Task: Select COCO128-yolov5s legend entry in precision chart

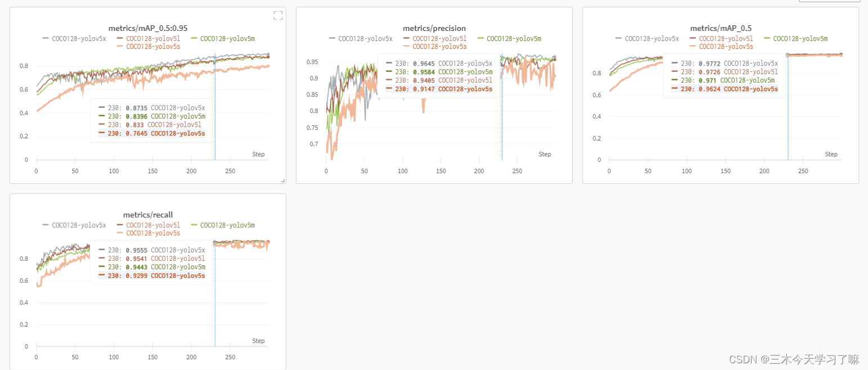Action: coord(434,47)
